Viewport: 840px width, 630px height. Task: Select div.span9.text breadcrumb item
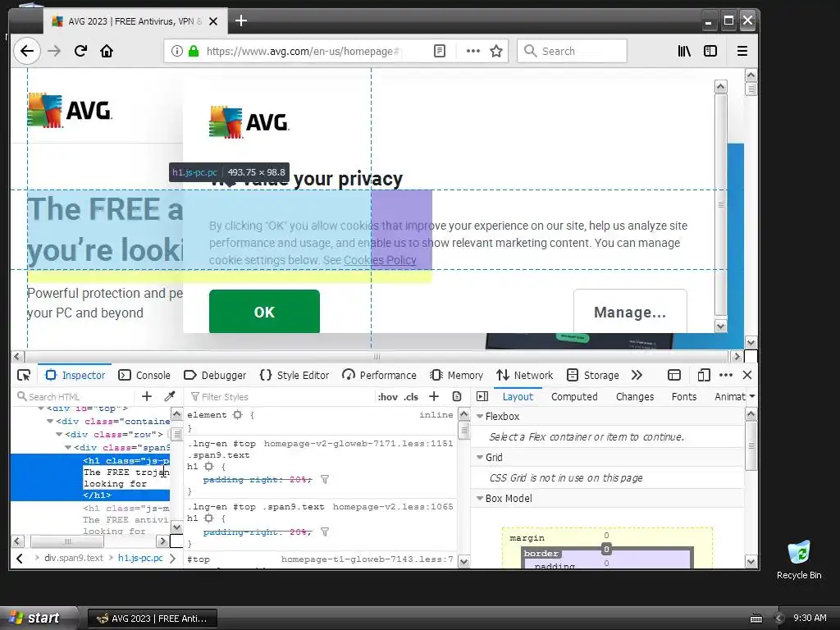click(x=74, y=558)
